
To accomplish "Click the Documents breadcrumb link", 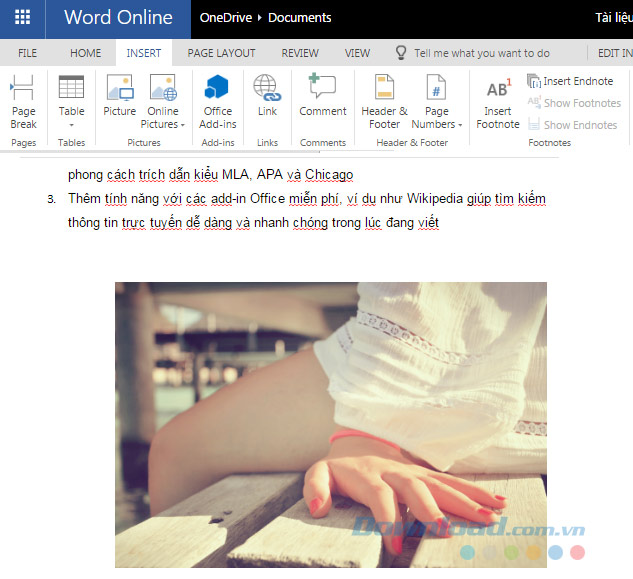I will click(299, 18).
